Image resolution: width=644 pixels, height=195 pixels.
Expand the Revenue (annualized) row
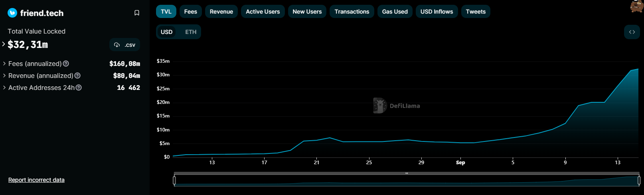pos(4,76)
